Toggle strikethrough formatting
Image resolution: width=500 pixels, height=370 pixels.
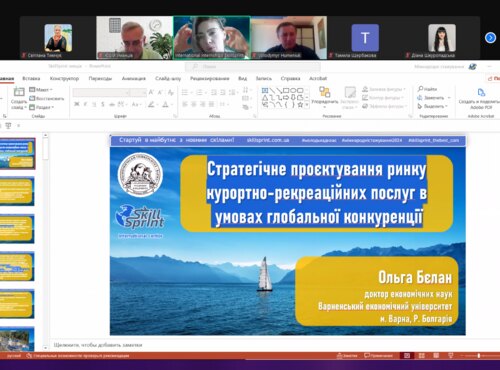click(x=112, y=104)
